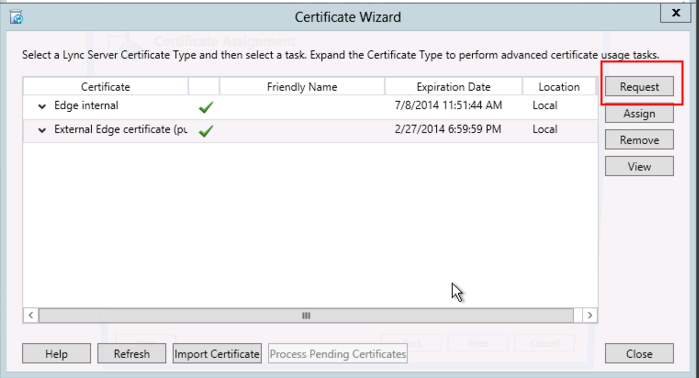Viewport: 699px width, 378px height.
Task: Remove the selected certificate
Action: (x=639, y=140)
